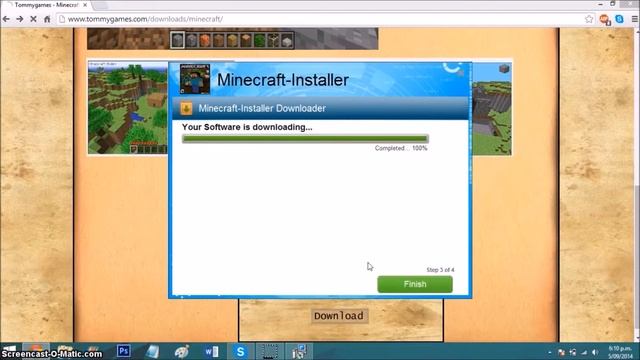Go forward in Chrome browser
This screenshot has width=640, height=360.
[20, 19]
